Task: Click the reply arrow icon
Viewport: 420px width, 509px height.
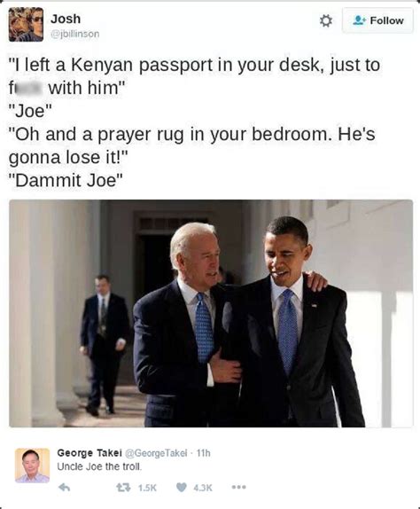Action: point(64,487)
